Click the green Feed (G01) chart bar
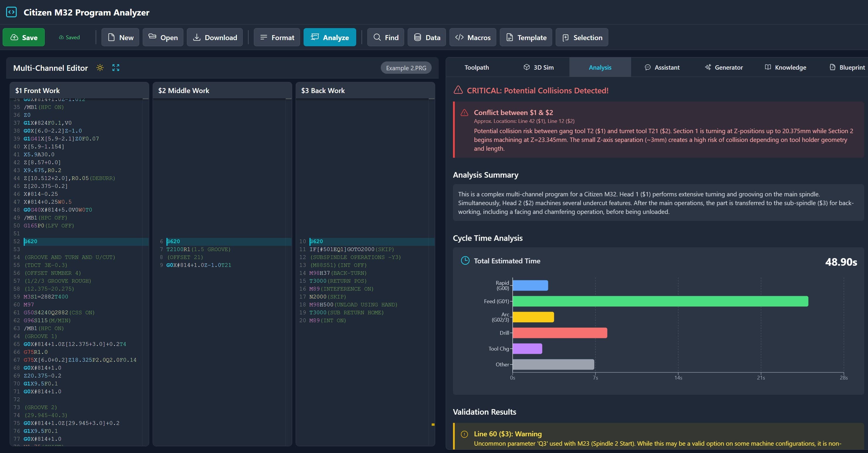 [660, 301]
